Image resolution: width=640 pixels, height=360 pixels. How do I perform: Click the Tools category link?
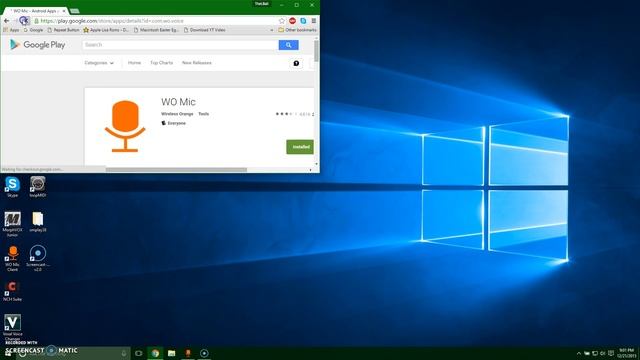pos(203,114)
